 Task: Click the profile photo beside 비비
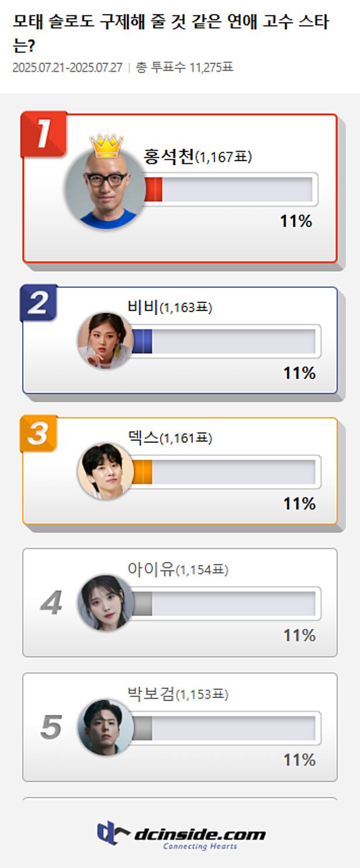point(106,340)
